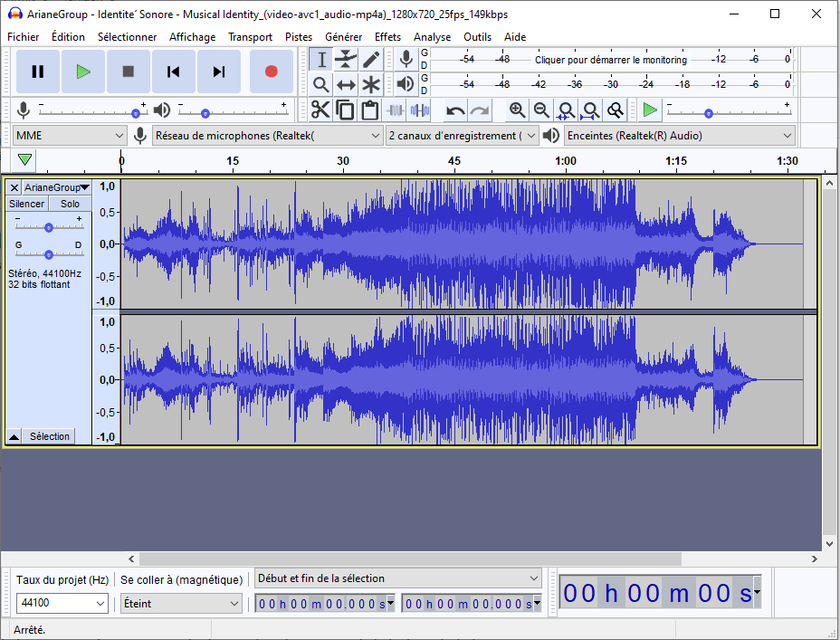Mute the track with Silencer button
The image size is (840, 640).
[x=27, y=204]
